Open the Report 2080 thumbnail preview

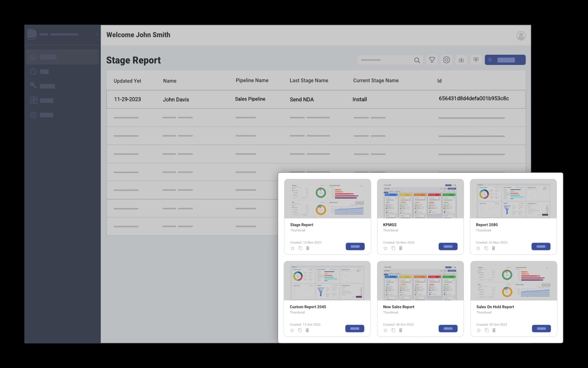[513, 199]
